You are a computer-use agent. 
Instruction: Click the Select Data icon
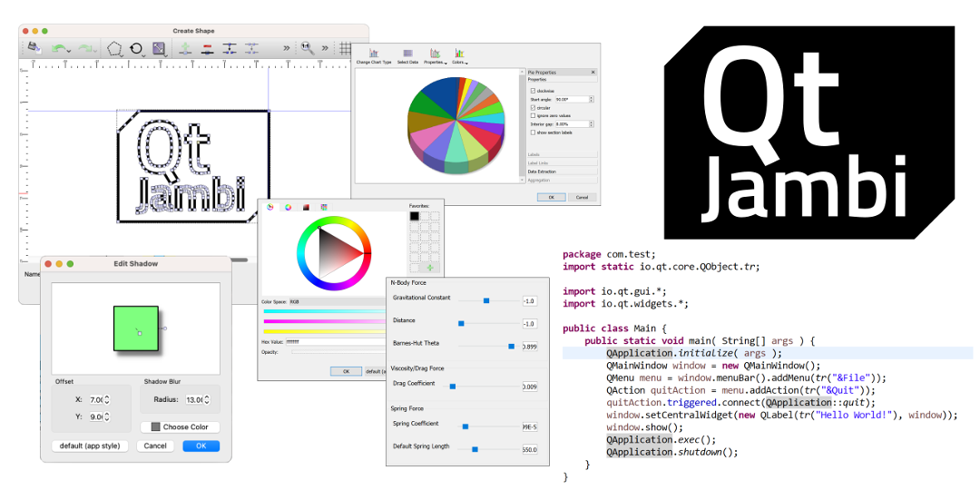point(407,54)
